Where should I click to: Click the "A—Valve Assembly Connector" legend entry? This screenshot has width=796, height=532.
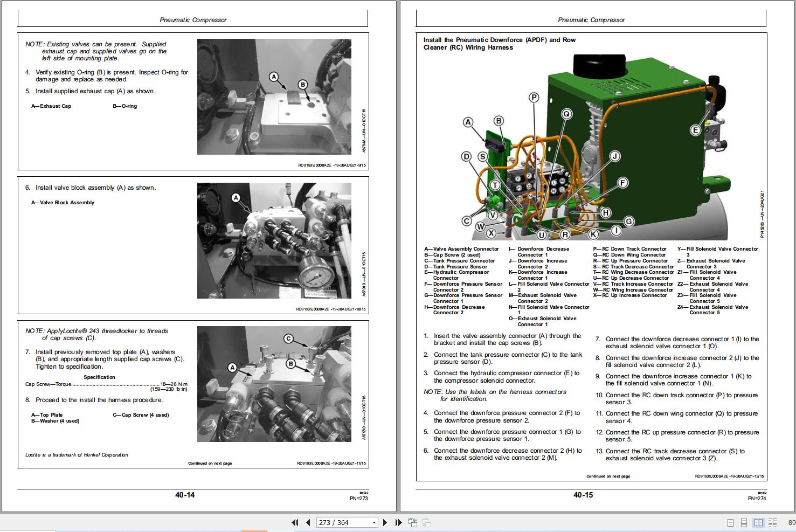pos(462,249)
